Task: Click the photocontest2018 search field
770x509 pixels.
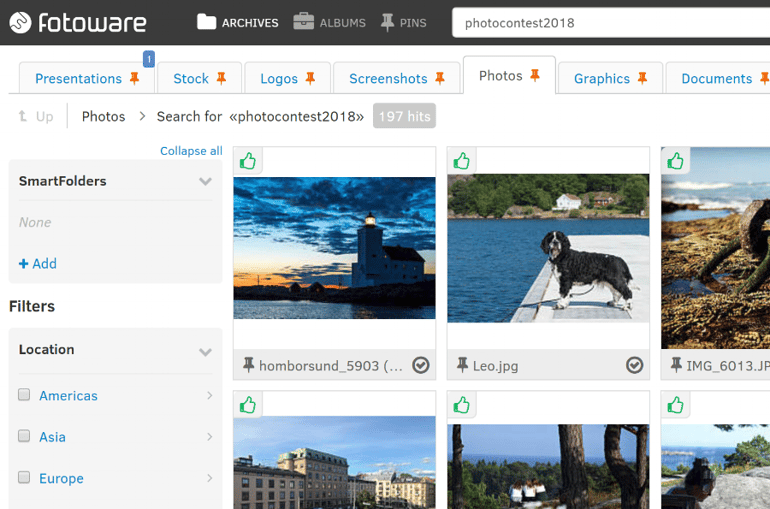Action: click(x=611, y=23)
